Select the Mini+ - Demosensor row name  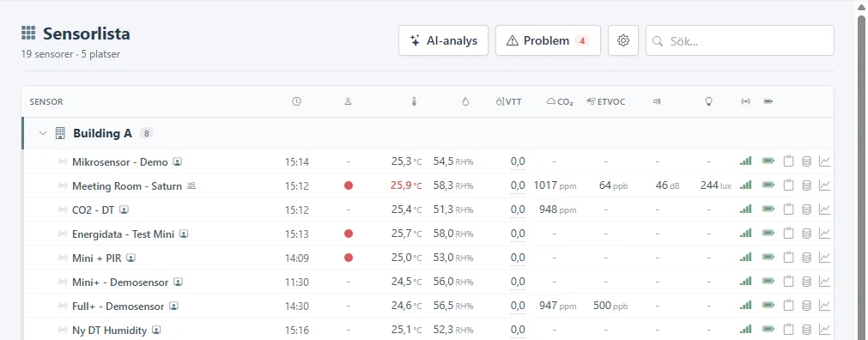pos(120,282)
